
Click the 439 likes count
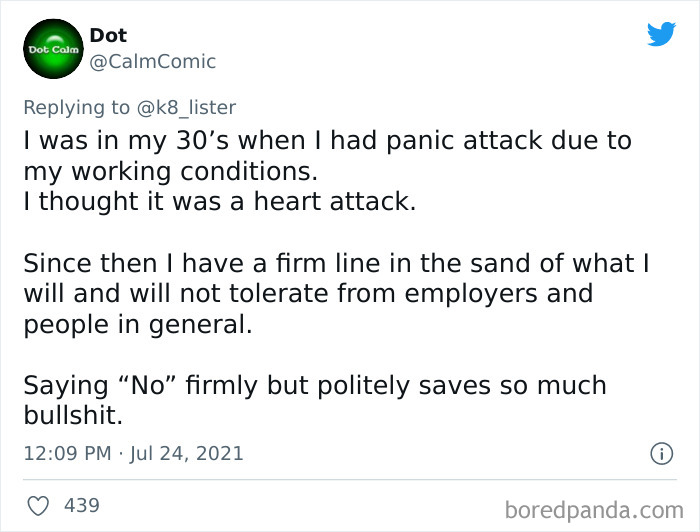coord(82,506)
